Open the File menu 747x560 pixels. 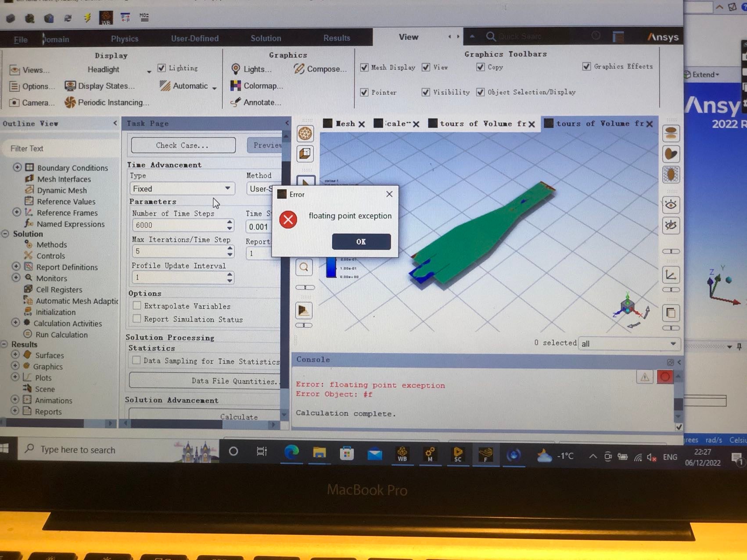click(x=20, y=39)
